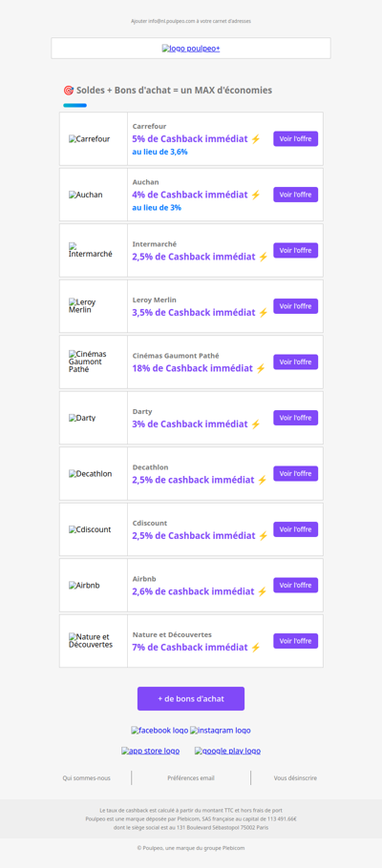Click the poulpeo+ logo image
Viewport: 382px width, 868px height.
[191, 49]
